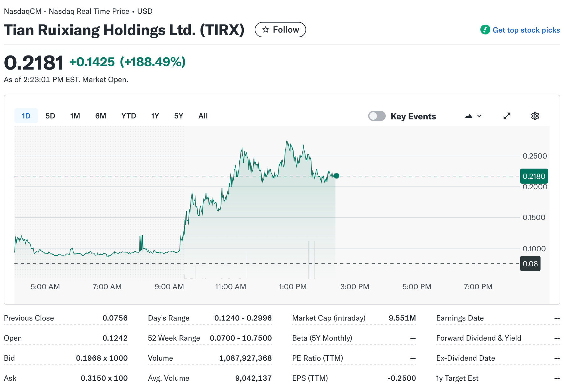Open the 1Y chart range
564x392 pixels.
pos(155,116)
